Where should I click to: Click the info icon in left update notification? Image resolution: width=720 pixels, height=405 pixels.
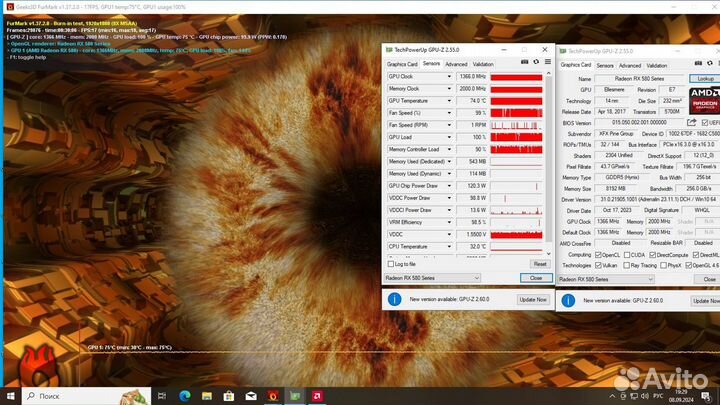pyautogui.click(x=394, y=299)
